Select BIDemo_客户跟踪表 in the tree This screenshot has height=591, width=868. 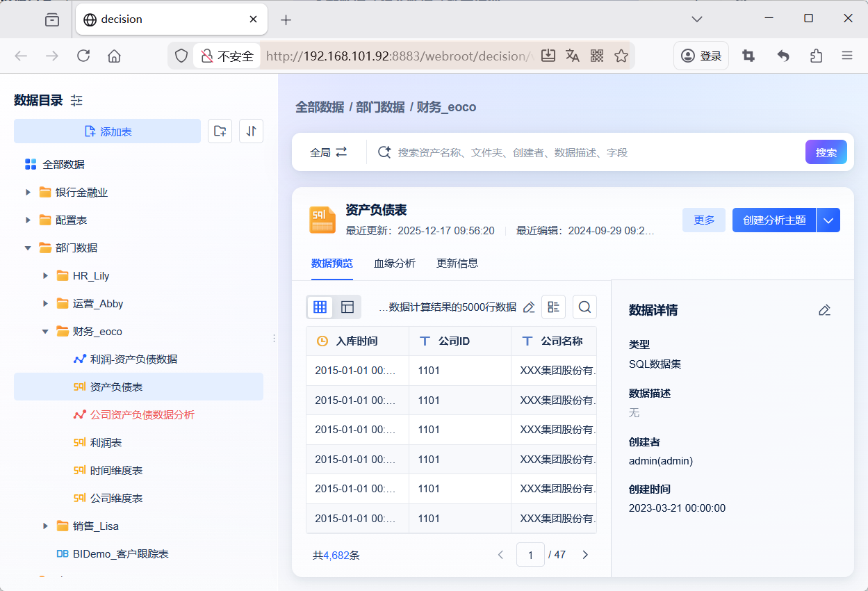pos(121,553)
